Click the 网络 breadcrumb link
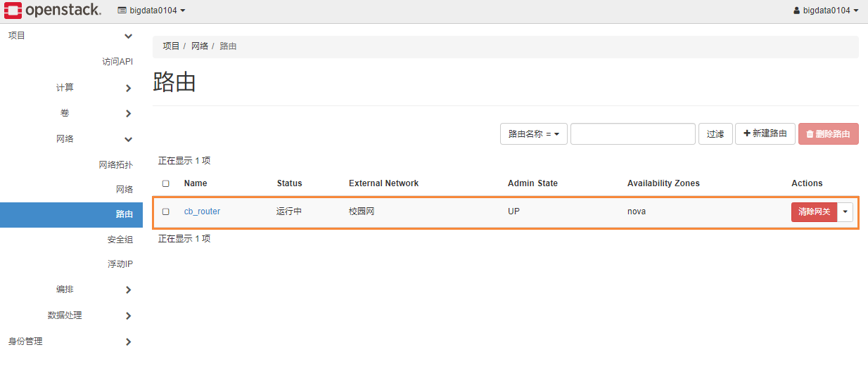Screen dimensions: 868x378 pos(200,46)
